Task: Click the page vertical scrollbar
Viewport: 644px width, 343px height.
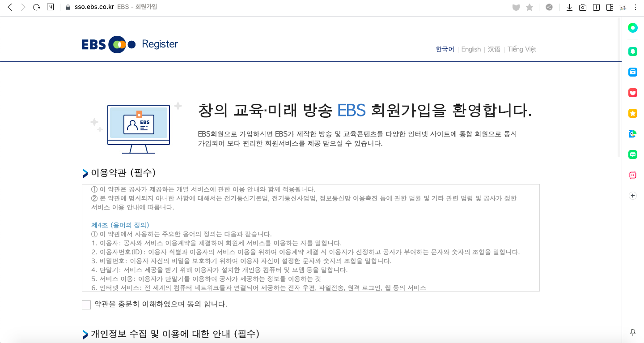Action: point(619,87)
